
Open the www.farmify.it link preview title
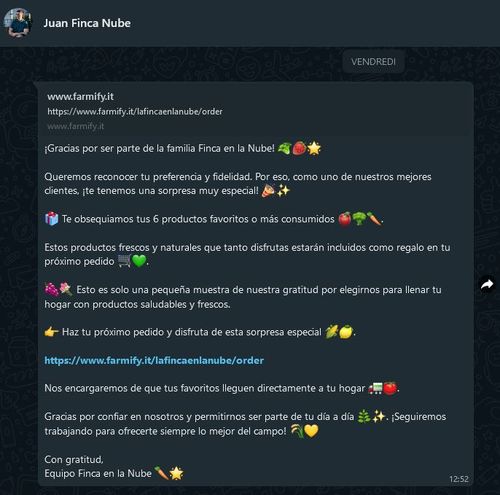[x=80, y=97]
